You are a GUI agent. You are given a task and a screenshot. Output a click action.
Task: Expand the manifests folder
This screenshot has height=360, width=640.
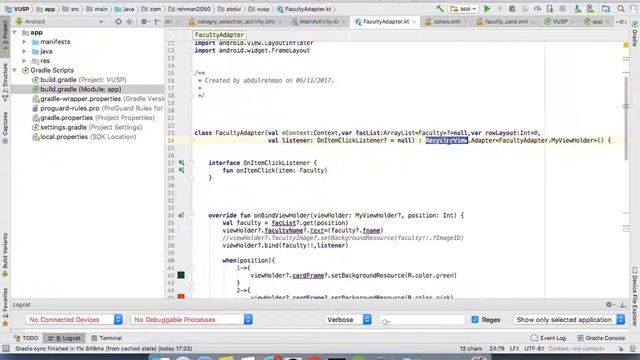click(x=24, y=42)
